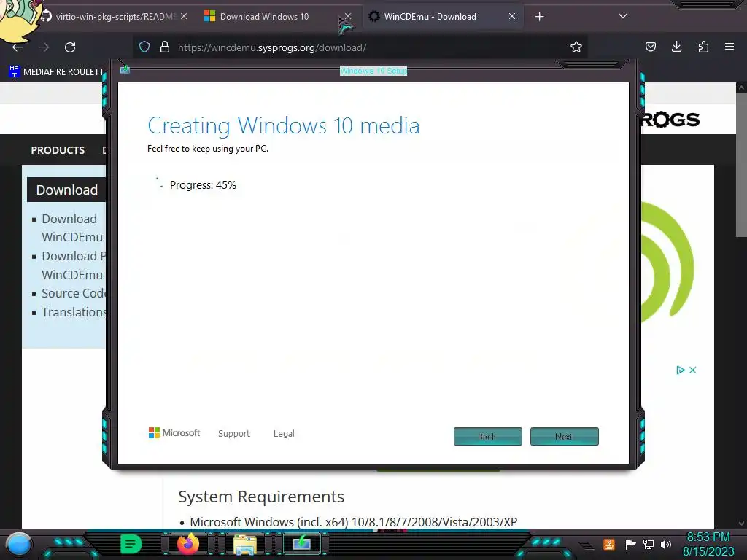Viewport: 747px width, 560px height.
Task: View site security padlock details
Action: [x=165, y=47]
